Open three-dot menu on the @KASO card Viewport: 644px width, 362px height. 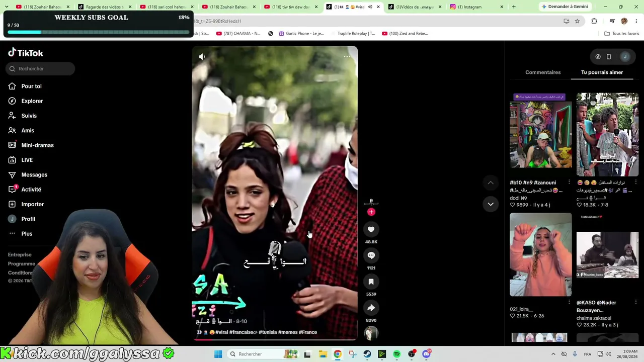tap(635, 302)
